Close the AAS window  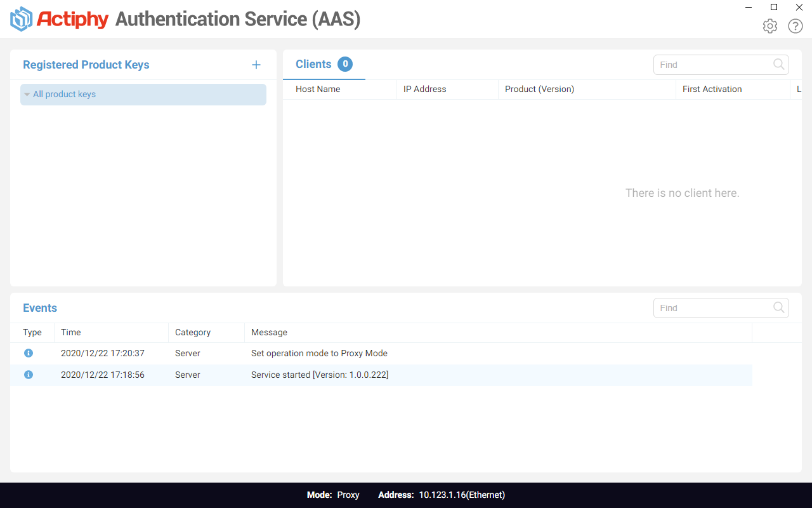(799, 7)
